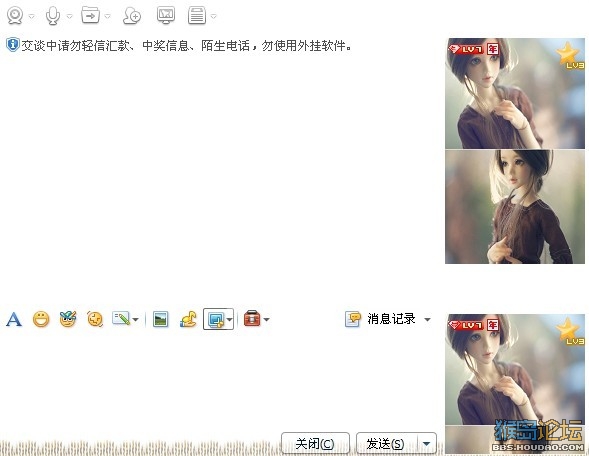Screen dimensions: 589x456
Task: Click the 年 badge on contact avatar
Action: (493, 49)
